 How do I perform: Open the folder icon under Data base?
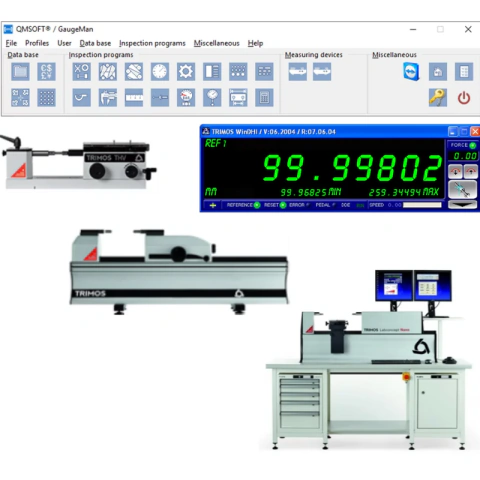[20, 72]
